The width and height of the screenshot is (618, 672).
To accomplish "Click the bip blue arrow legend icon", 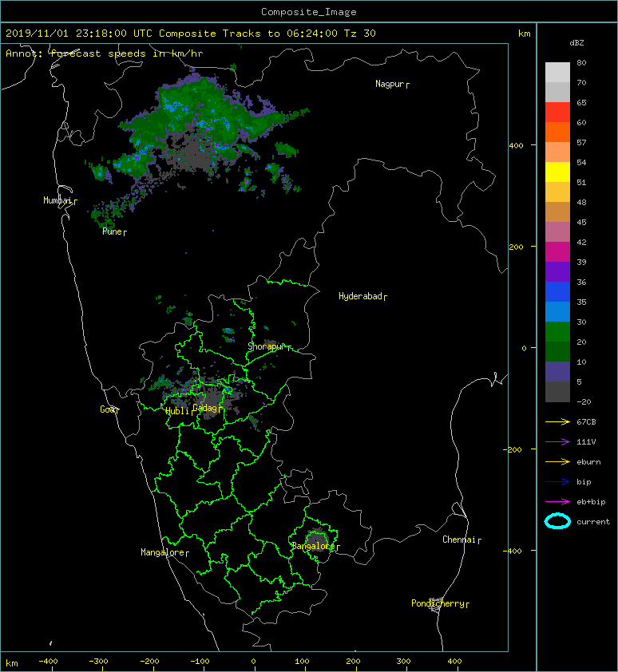I will (557, 482).
